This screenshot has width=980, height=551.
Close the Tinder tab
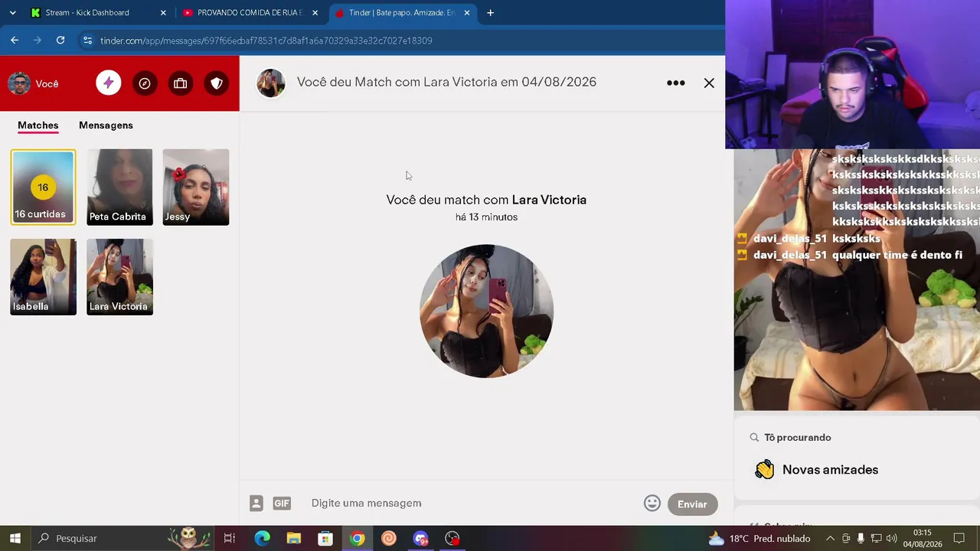(467, 12)
